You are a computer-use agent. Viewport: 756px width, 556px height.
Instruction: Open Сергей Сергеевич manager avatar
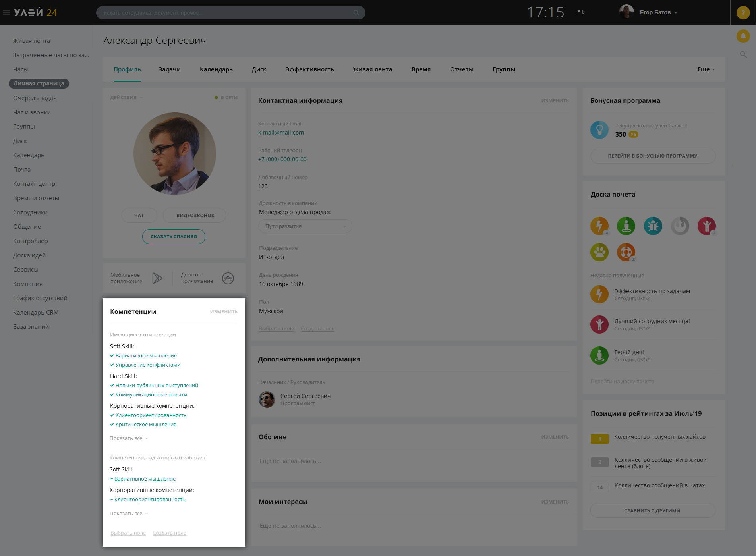coord(267,400)
